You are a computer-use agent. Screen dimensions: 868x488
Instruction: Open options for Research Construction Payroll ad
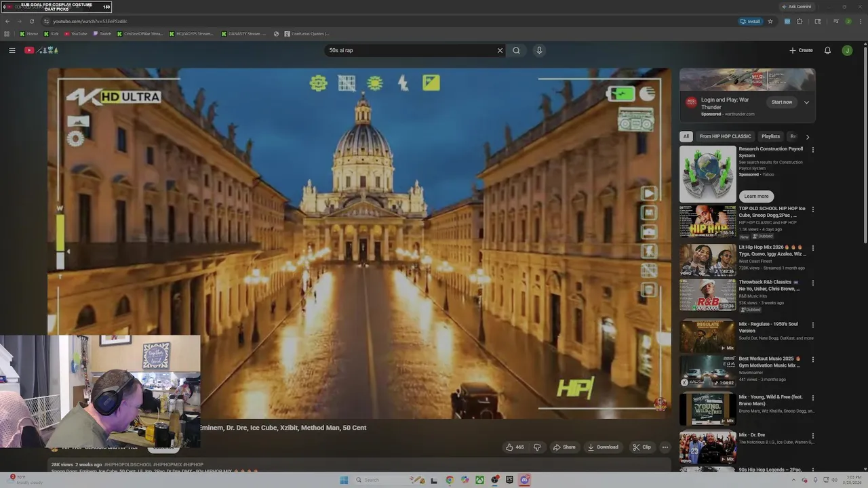coord(812,150)
